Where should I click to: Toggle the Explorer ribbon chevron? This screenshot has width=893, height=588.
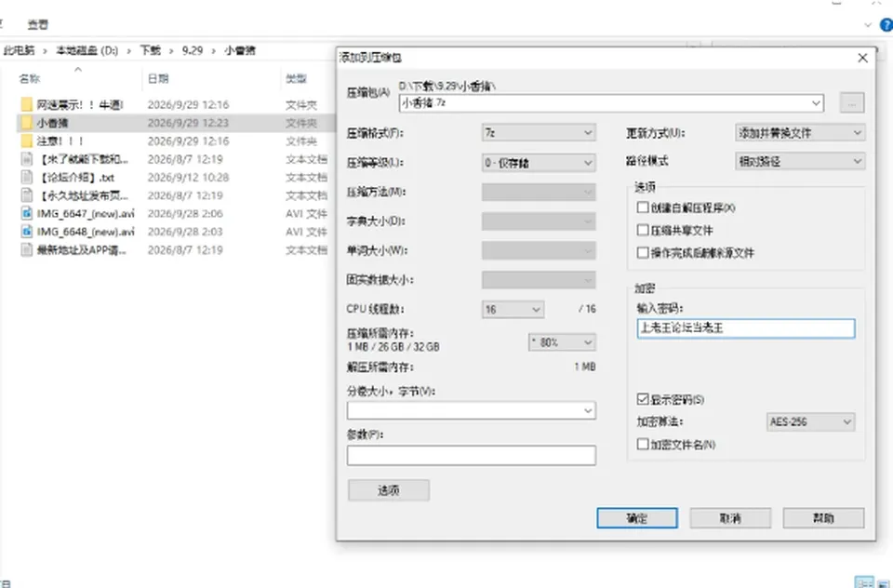(868, 25)
